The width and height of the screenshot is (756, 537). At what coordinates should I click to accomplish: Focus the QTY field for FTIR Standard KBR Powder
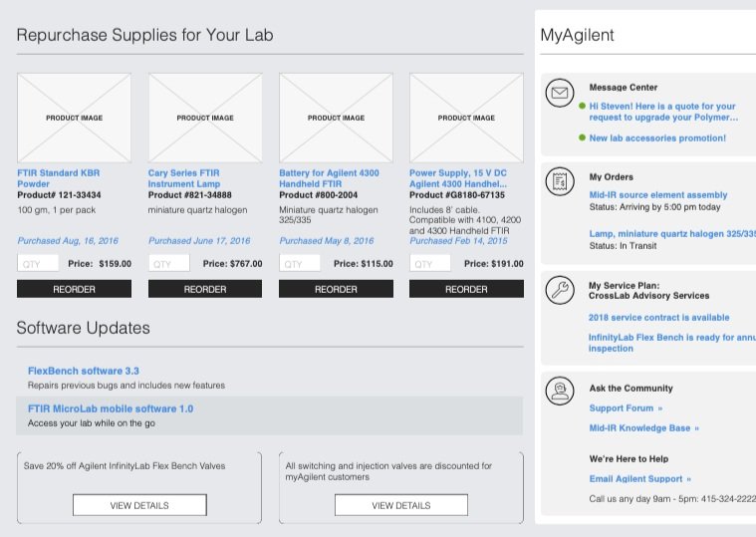point(38,264)
